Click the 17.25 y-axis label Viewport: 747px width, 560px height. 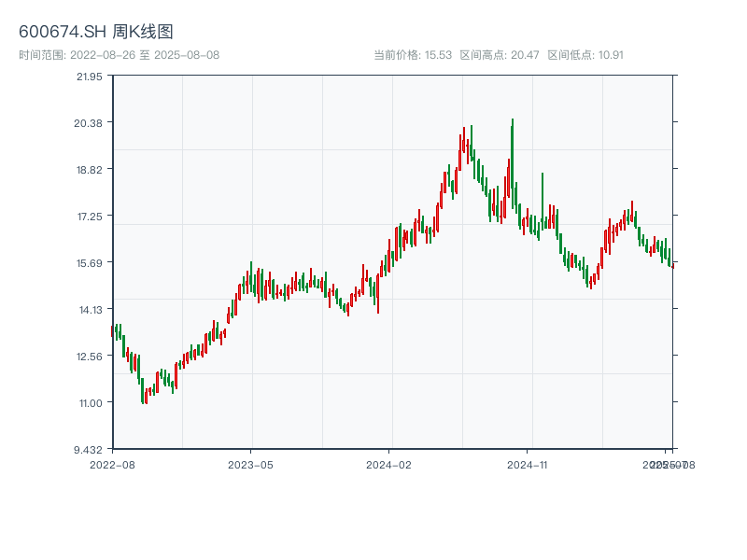point(90,217)
